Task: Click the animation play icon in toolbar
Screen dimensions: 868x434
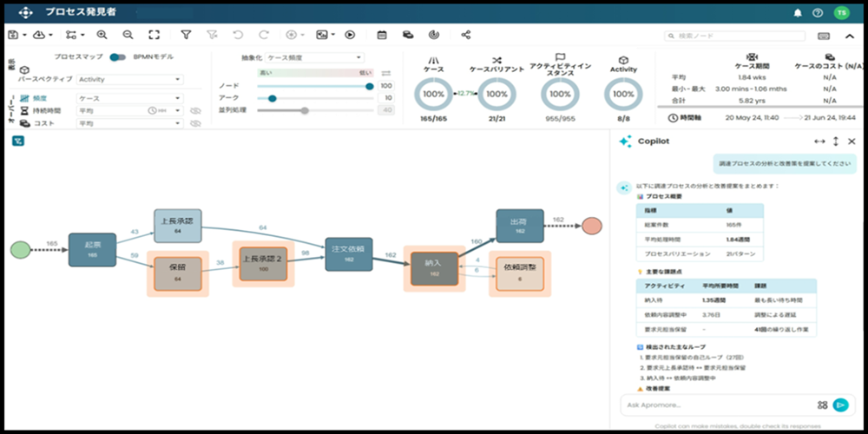Action: 350,35
